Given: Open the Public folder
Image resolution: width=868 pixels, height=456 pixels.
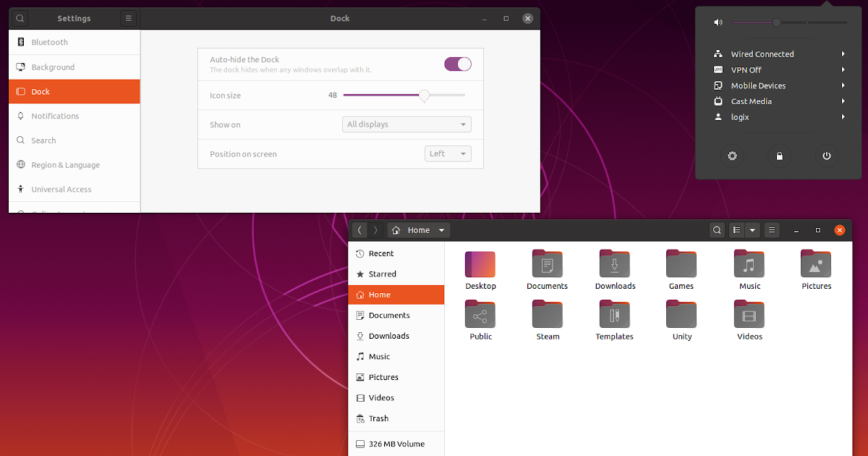Looking at the screenshot, I should click(480, 321).
